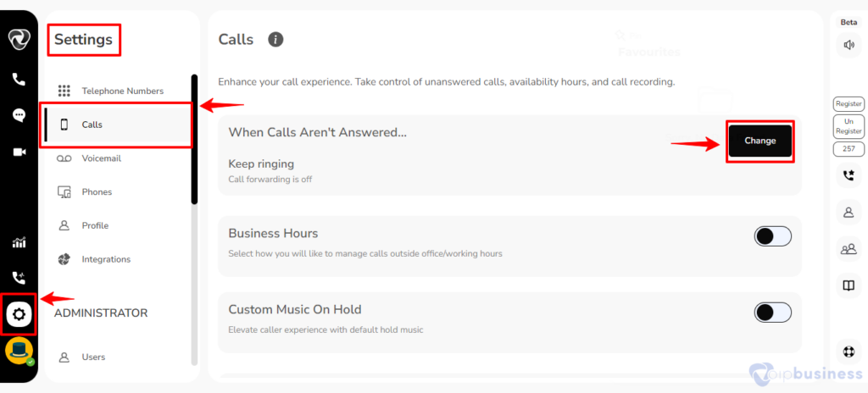Open the group contacts icon on right panel

[x=849, y=248]
